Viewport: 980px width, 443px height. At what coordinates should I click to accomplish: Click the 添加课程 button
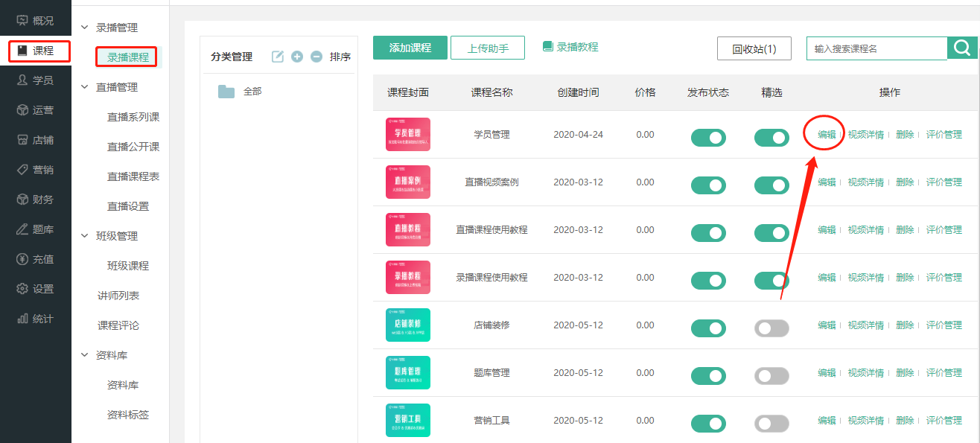410,48
